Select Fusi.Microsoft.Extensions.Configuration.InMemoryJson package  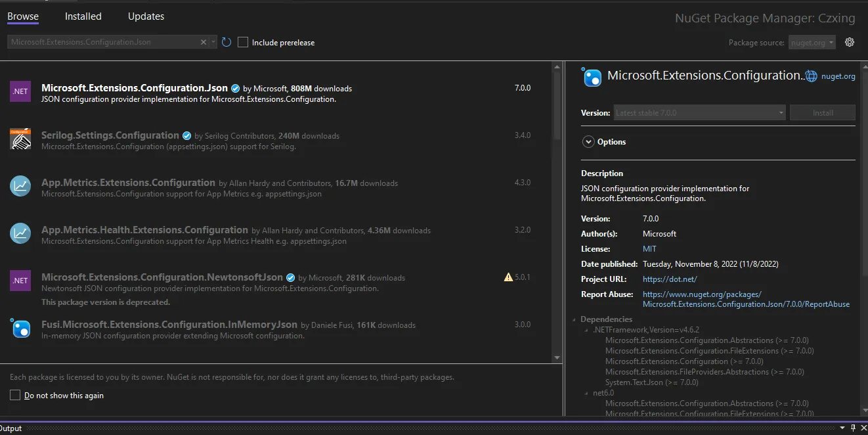tap(276, 329)
